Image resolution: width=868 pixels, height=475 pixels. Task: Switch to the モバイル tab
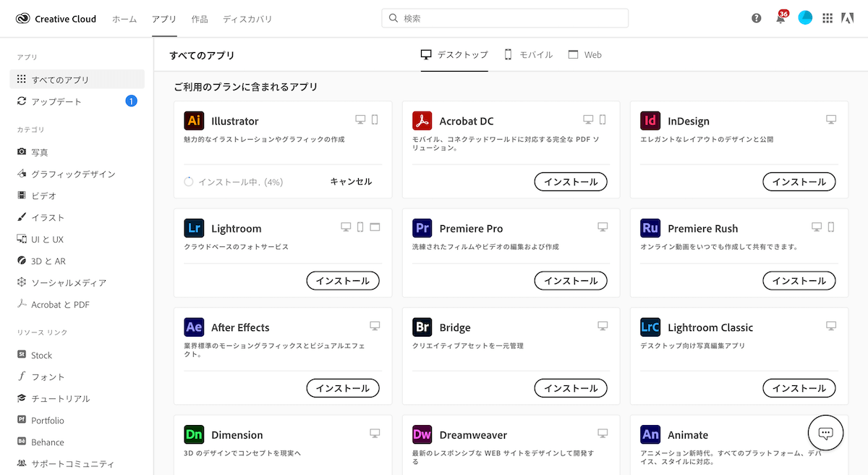tap(528, 55)
